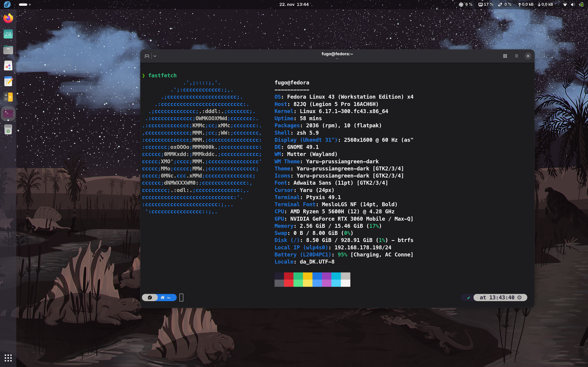The width and height of the screenshot is (588, 367).
Task: Open the Software store from dock
Action: tap(8, 66)
